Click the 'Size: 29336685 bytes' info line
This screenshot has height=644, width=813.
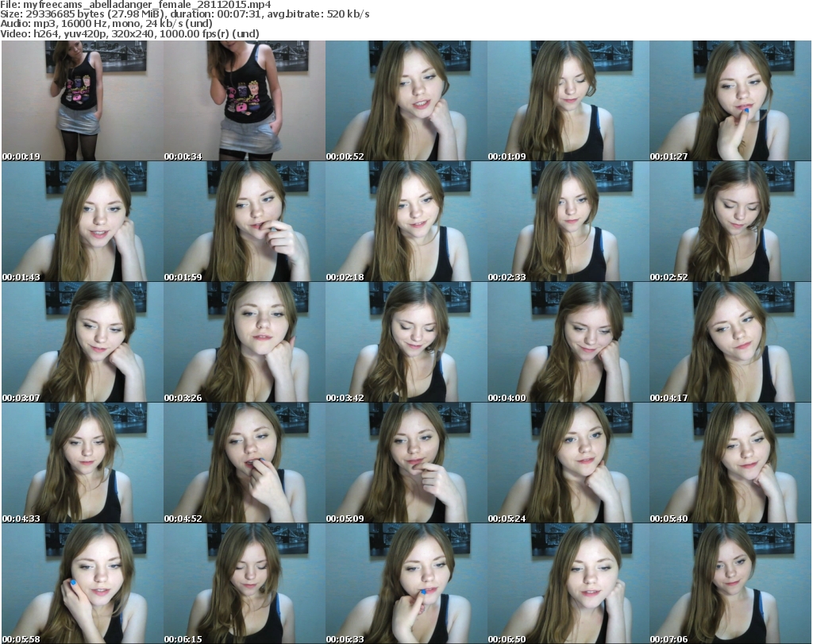click(185, 14)
